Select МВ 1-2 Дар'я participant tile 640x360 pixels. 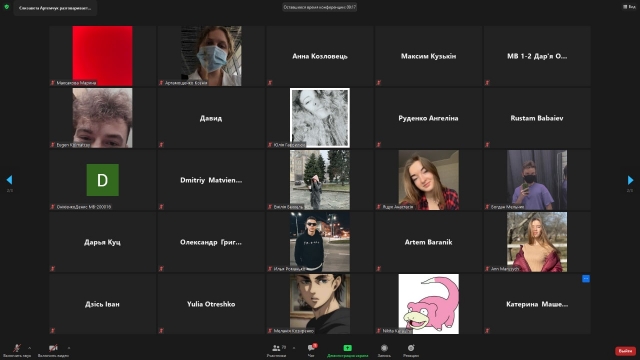click(x=537, y=56)
